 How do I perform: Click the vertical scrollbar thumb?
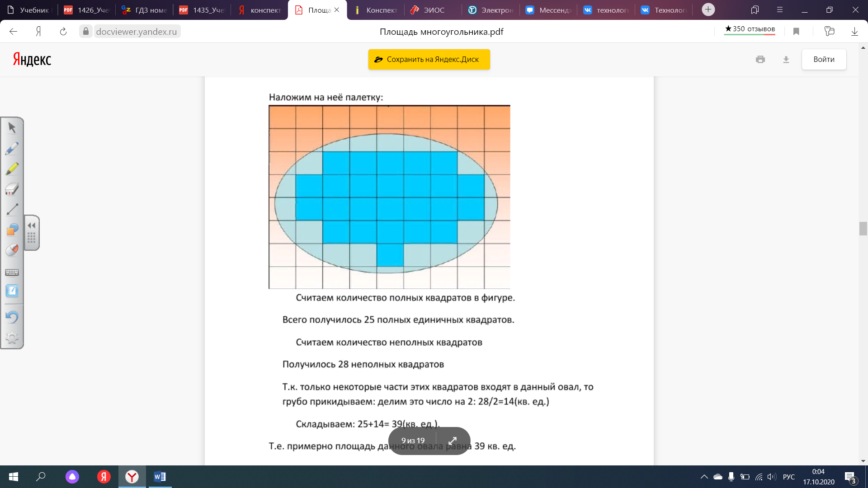[x=863, y=229]
